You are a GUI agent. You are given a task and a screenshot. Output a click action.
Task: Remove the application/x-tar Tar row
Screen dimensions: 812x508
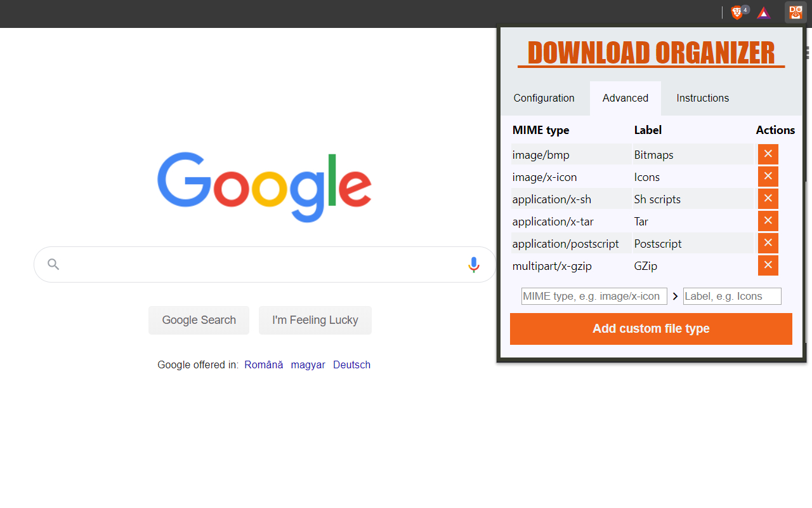(768, 221)
